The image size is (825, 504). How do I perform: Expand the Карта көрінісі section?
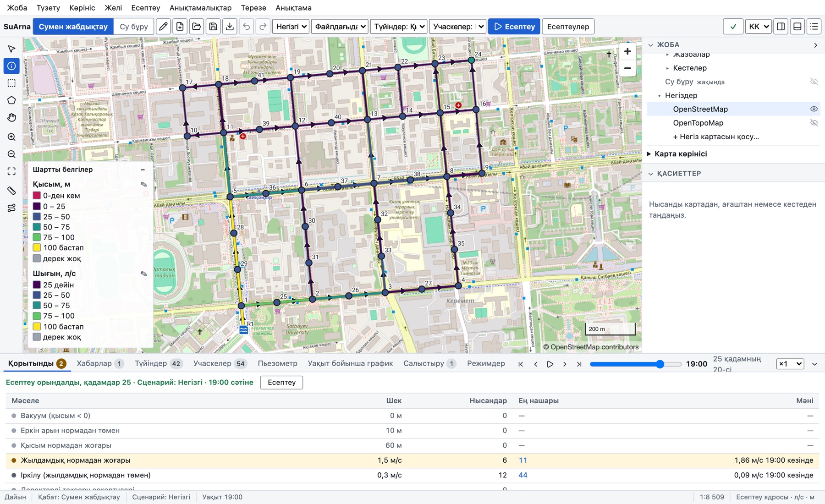681,154
